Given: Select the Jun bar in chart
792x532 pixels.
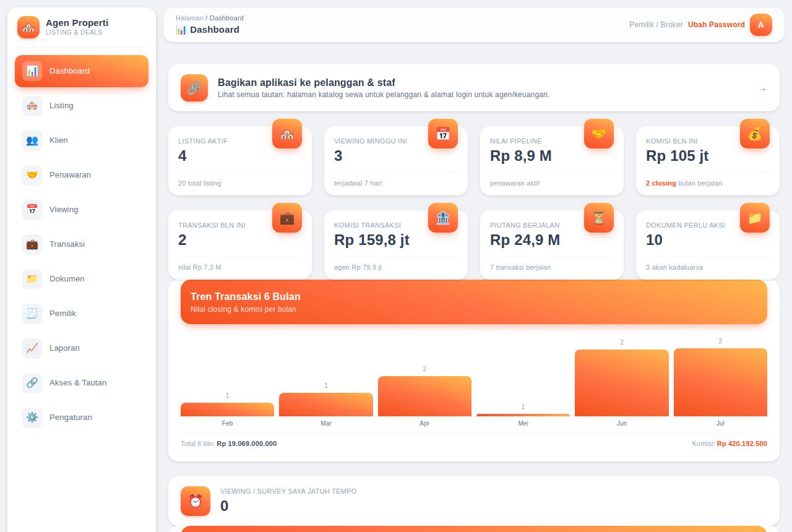Looking at the screenshot, I should (622, 383).
